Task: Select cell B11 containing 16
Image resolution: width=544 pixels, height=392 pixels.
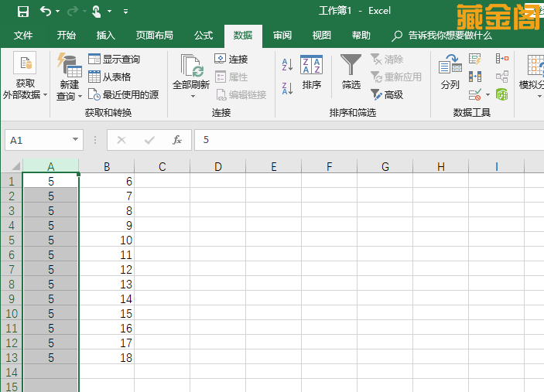Action: [x=107, y=329]
